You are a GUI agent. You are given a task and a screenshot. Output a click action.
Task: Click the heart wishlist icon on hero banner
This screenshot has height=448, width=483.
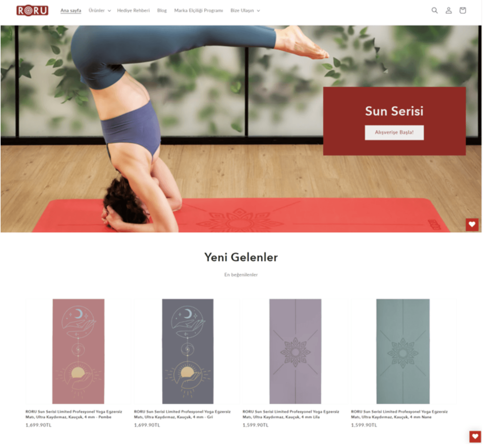pyautogui.click(x=472, y=225)
